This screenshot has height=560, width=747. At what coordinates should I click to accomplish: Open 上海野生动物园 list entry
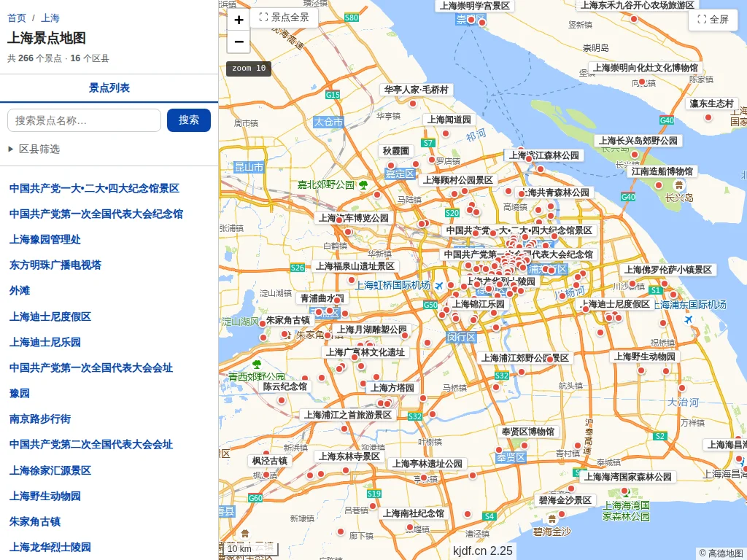(x=44, y=496)
